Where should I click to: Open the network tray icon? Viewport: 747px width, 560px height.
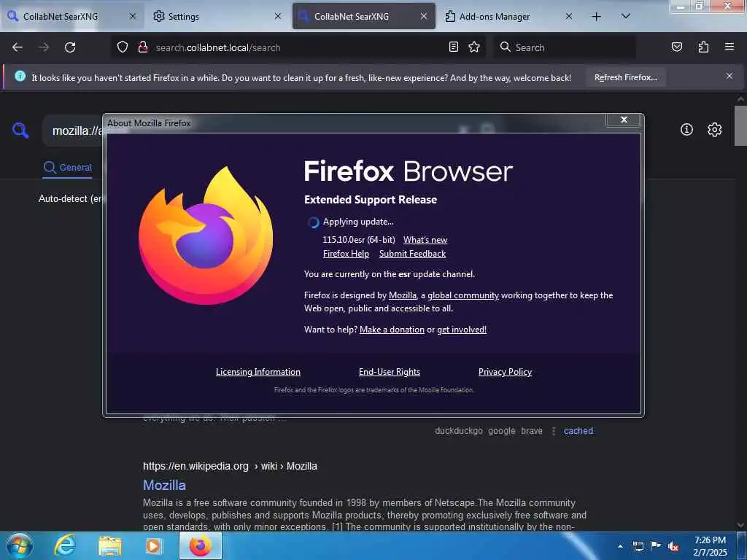638,546
